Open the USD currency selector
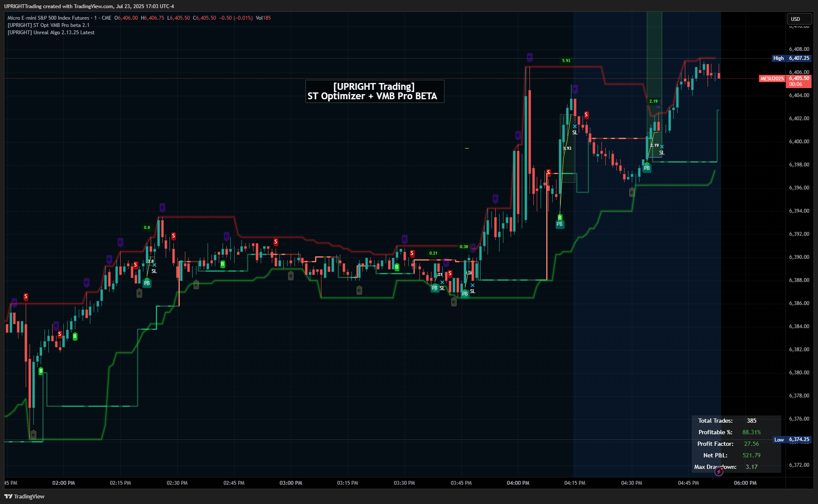The image size is (818, 504). pos(799,19)
